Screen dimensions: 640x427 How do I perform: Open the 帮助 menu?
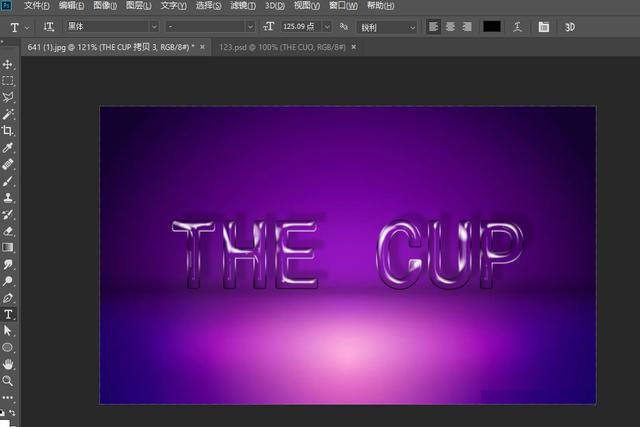coord(380,6)
